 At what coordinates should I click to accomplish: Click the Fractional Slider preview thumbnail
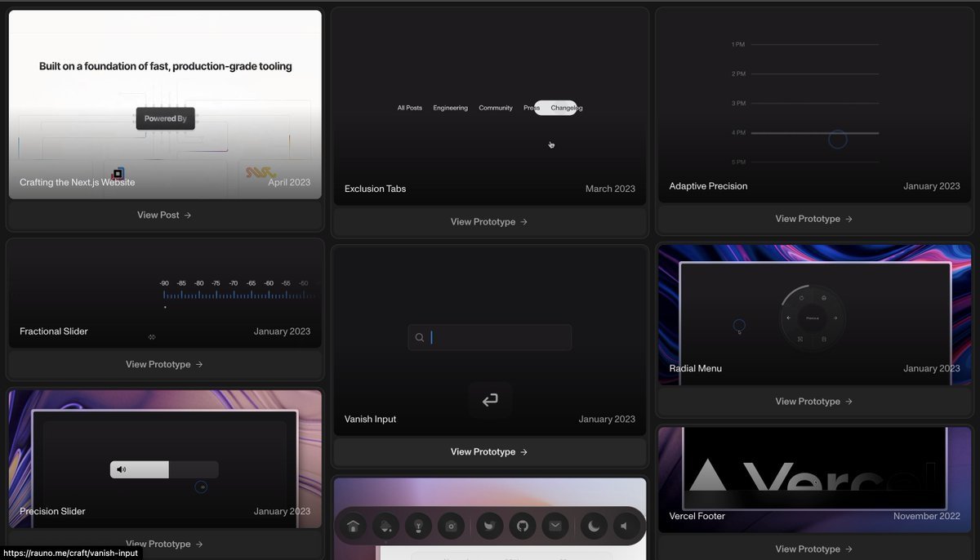point(165,294)
